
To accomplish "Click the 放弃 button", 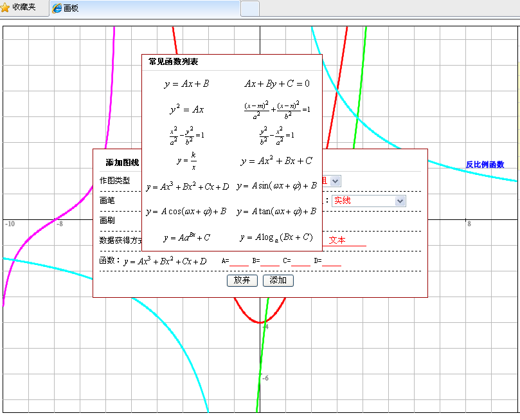I will (x=242, y=280).
